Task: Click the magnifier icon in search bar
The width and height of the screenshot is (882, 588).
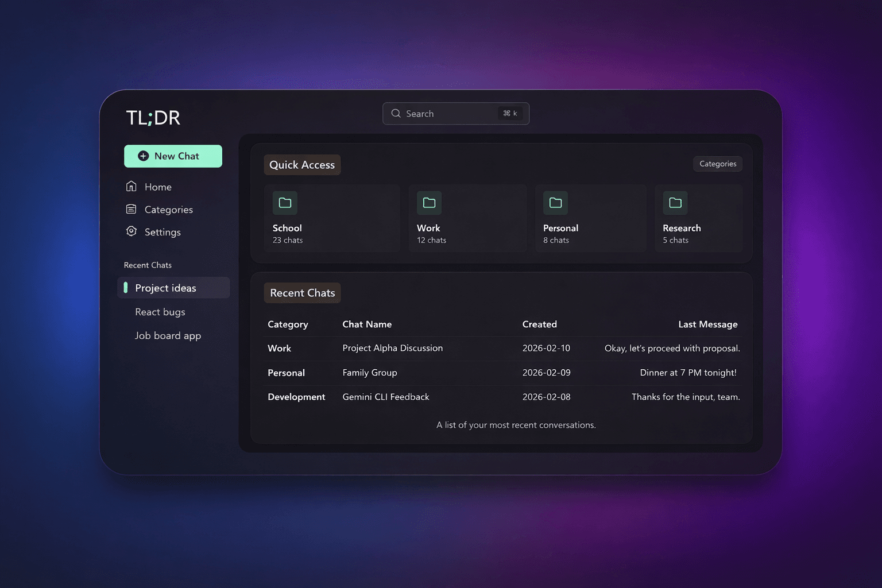Action: coord(396,114)
